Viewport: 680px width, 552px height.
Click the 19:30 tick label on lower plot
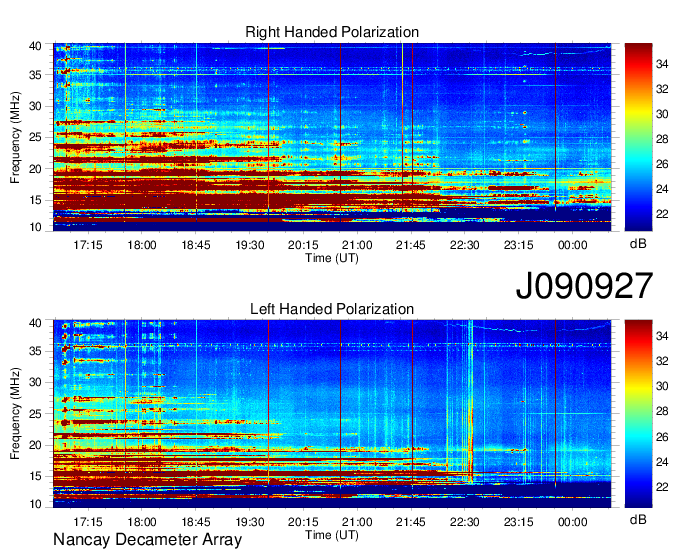[x=250, y=522]
